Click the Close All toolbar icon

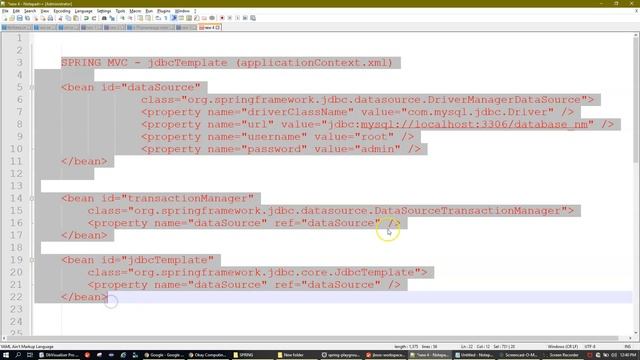[43, 18]
